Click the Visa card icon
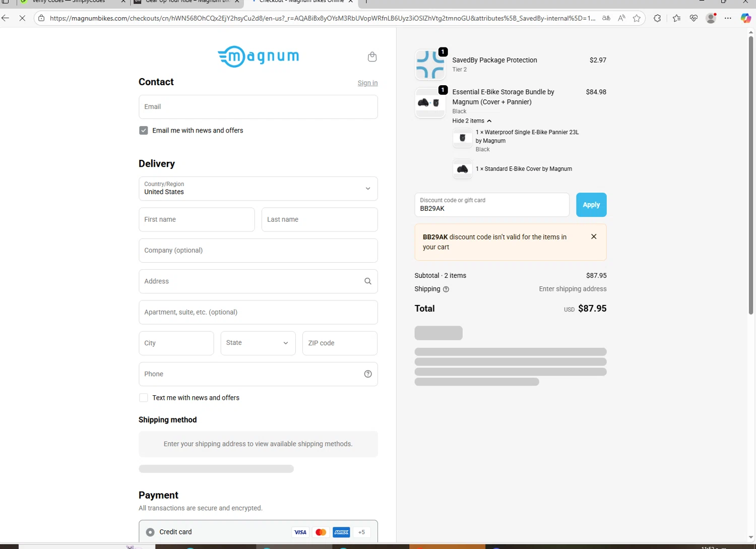Screen dimensions: 756x549 pos(300,532)
